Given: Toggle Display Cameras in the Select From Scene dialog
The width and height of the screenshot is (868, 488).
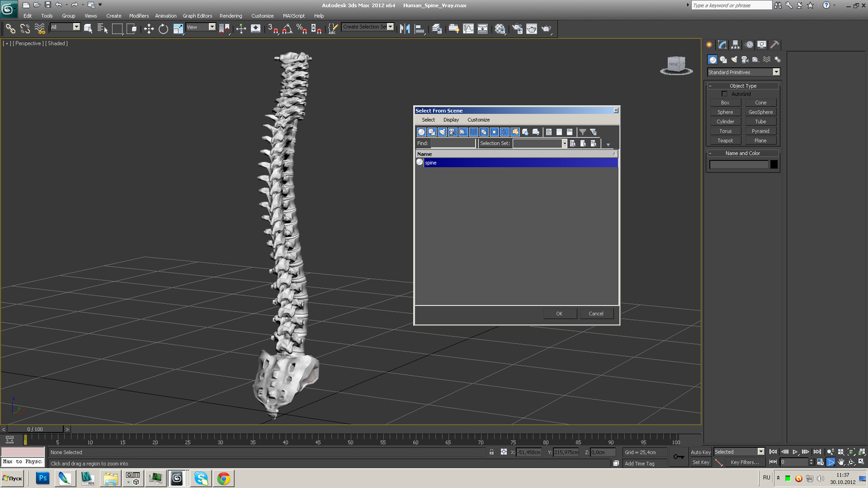Looking at the screenshot, I should pyautogui.click(x=452, y=132).
